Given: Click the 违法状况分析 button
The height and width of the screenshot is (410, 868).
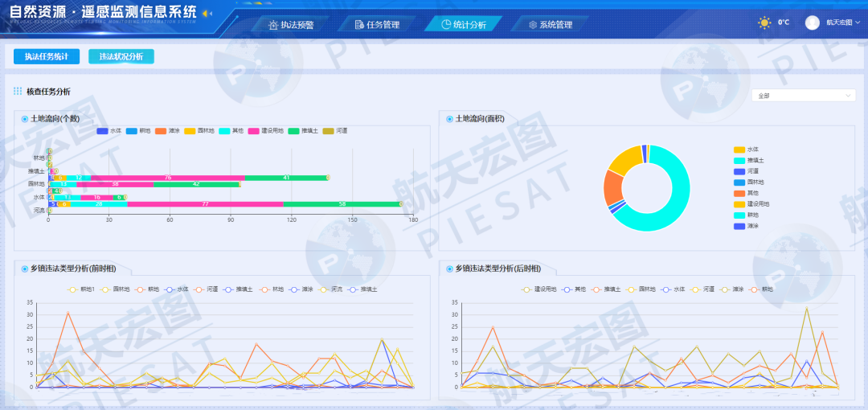Looking at the screenshot, I should [x=121, y=57].
